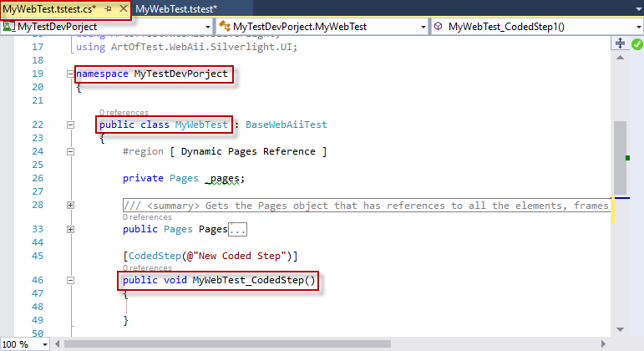Click the namespace MyTestDevPorject declaration
644x351 pixels.
pyautogui.click(x=152, y=74)
